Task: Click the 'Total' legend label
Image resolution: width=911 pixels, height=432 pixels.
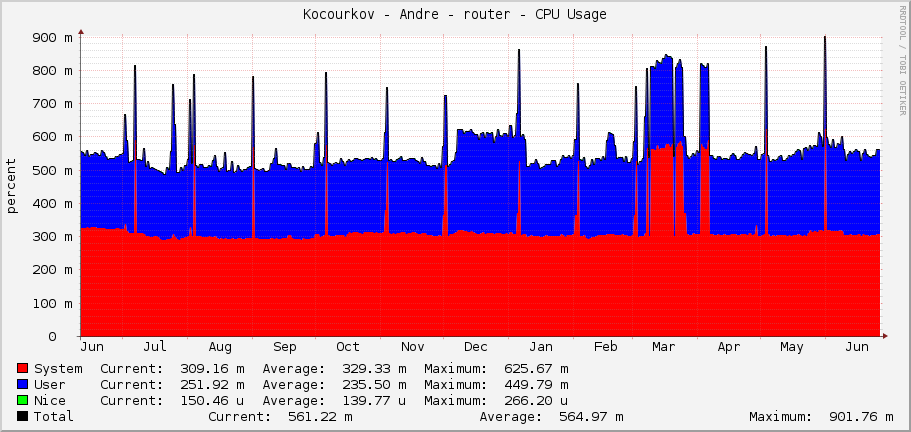Action: 54,416
